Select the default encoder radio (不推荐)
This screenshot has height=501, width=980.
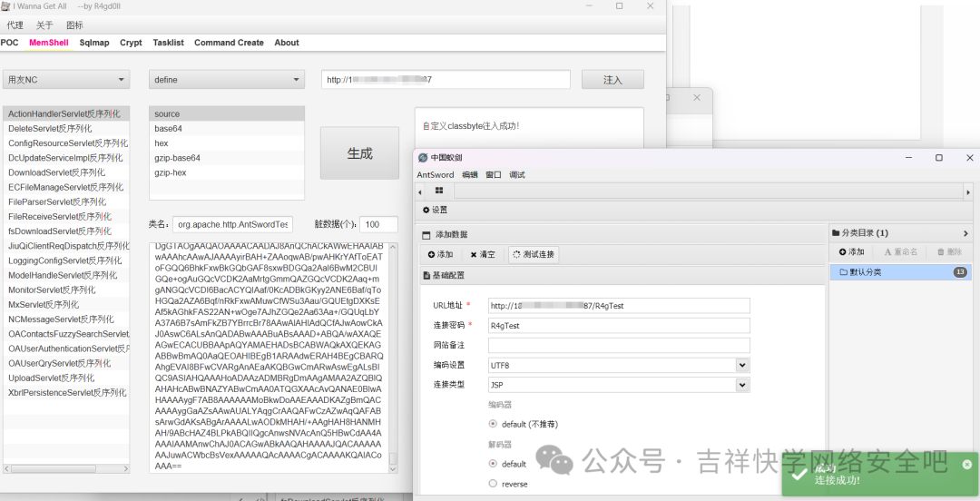[x=493, y=424]
